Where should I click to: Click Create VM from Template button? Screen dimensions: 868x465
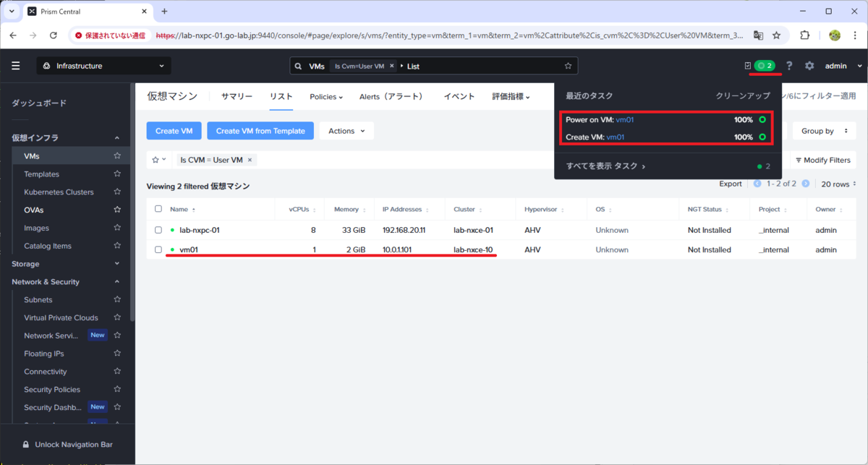(260, 131)
